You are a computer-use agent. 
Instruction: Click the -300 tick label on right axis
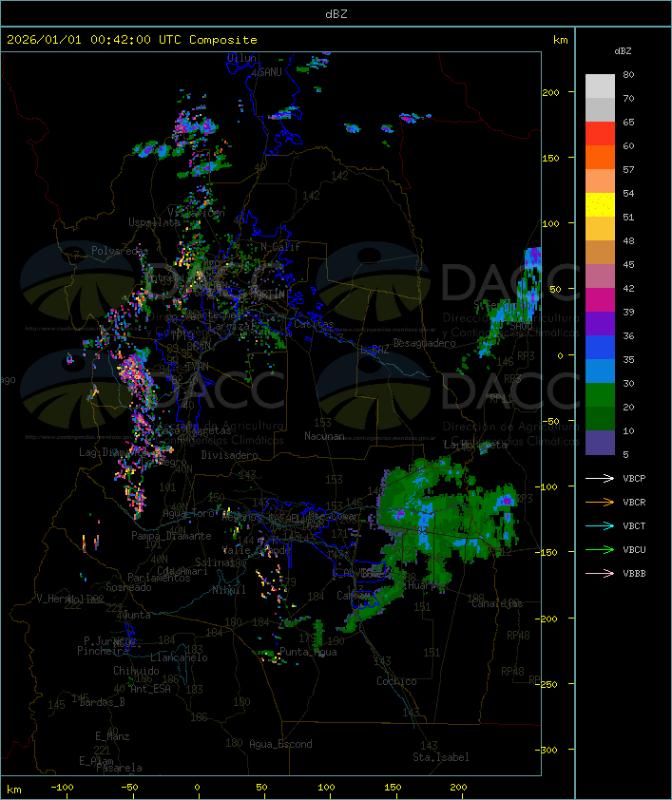click(547, 750)
